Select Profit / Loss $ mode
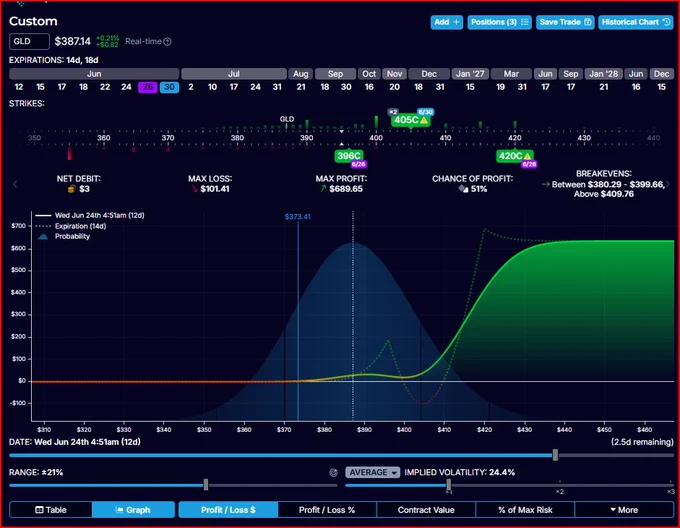The image size is (680, 528). pyautogui.click(x=228, y=510)
